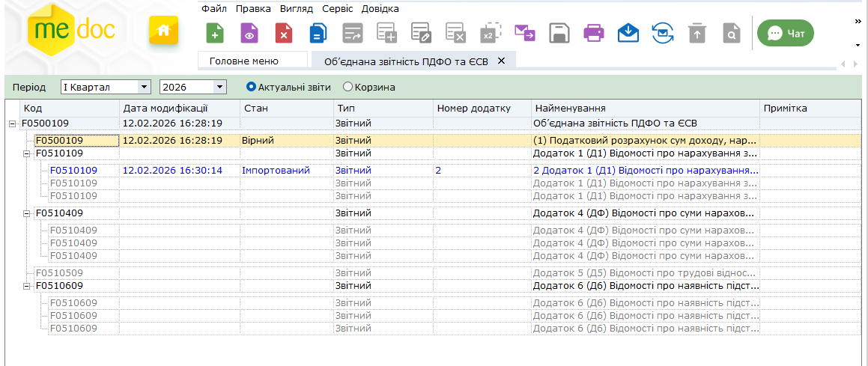
Task: Switch to the Головне меню tab
Action: pos(244,61)
